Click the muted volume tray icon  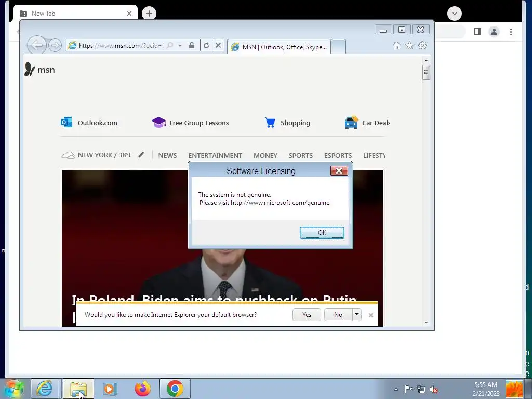click(x=433, y=389)
